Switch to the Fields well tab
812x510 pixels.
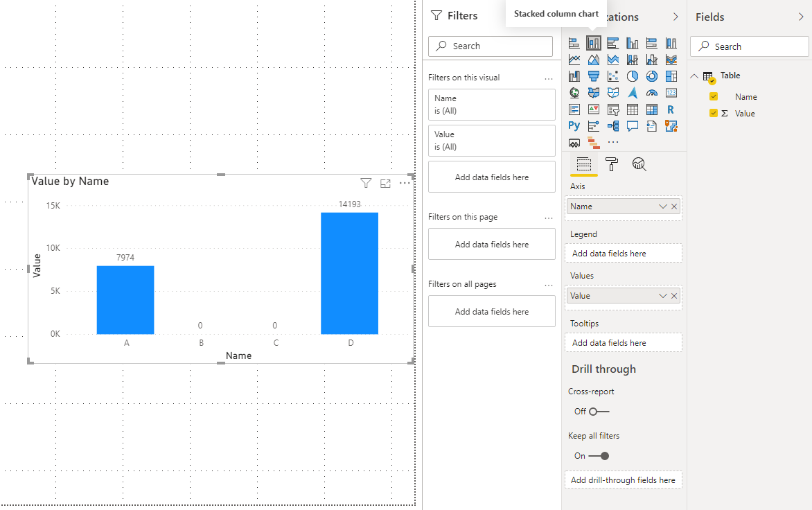[583, 164]
